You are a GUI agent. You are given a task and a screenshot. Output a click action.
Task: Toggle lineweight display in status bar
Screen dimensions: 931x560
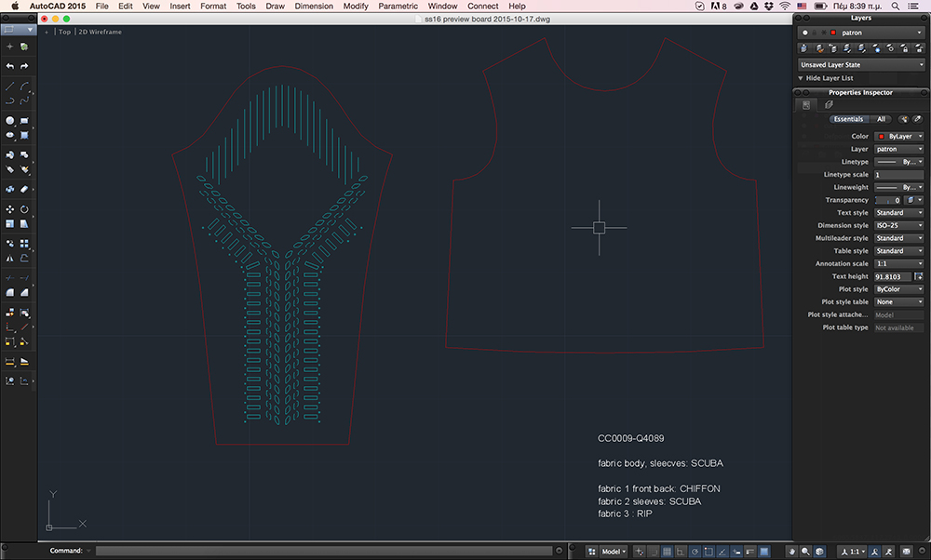[749, 552]
